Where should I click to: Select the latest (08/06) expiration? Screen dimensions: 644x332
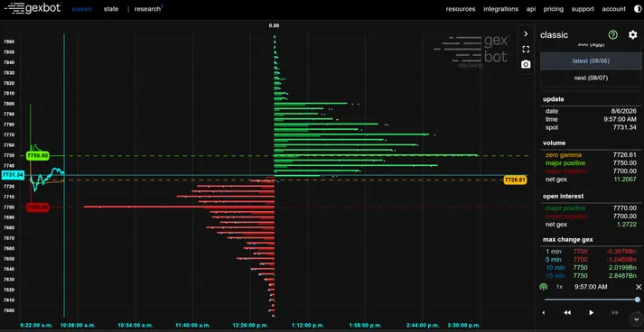[591, 60]
